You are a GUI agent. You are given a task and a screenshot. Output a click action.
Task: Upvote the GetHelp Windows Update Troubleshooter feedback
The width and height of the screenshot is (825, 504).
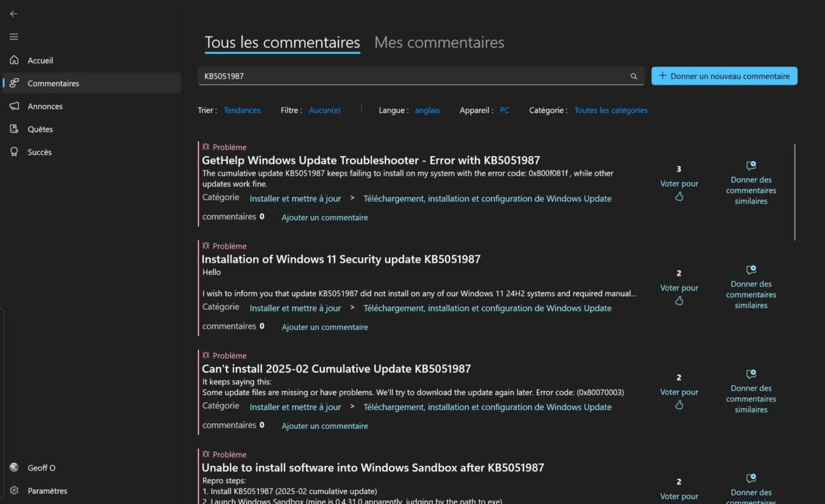tap(679, 196)
